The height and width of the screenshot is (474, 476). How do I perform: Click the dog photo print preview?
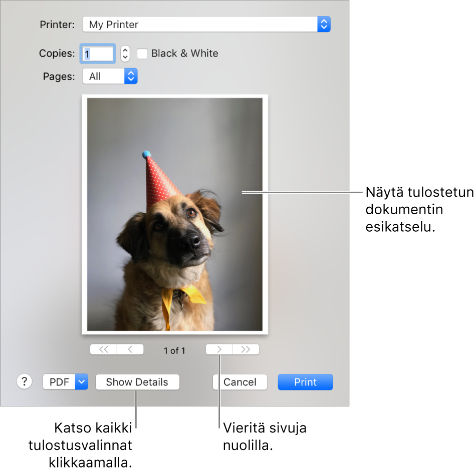pyautogui.click(x=175, y=214)
